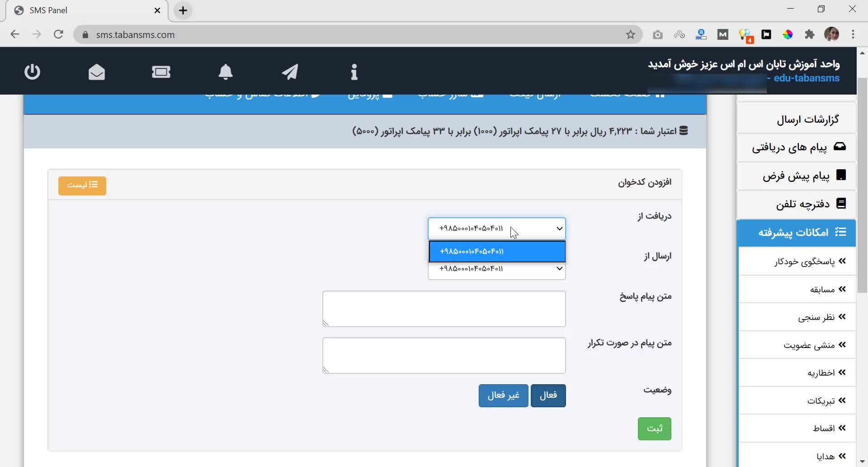Open the cloud-shaped extension icon
Image resolution: width=868 pixels, height=467 pixels.
coord(679,34)
